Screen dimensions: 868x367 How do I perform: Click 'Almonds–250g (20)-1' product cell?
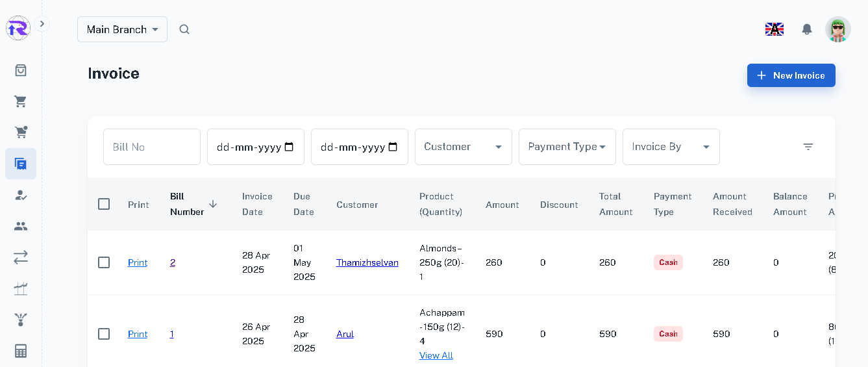(x=442, y=262)
